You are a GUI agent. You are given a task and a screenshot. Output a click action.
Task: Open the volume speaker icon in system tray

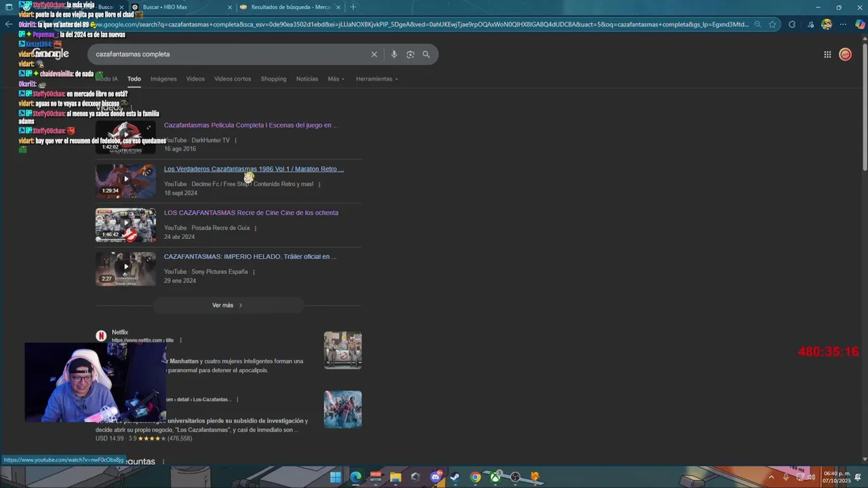click(812, 477)
